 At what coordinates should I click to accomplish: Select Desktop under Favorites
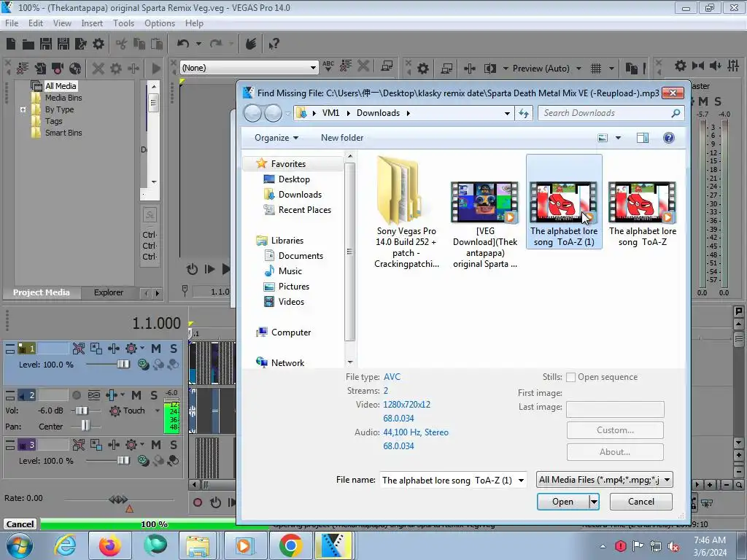coord(294,179)
